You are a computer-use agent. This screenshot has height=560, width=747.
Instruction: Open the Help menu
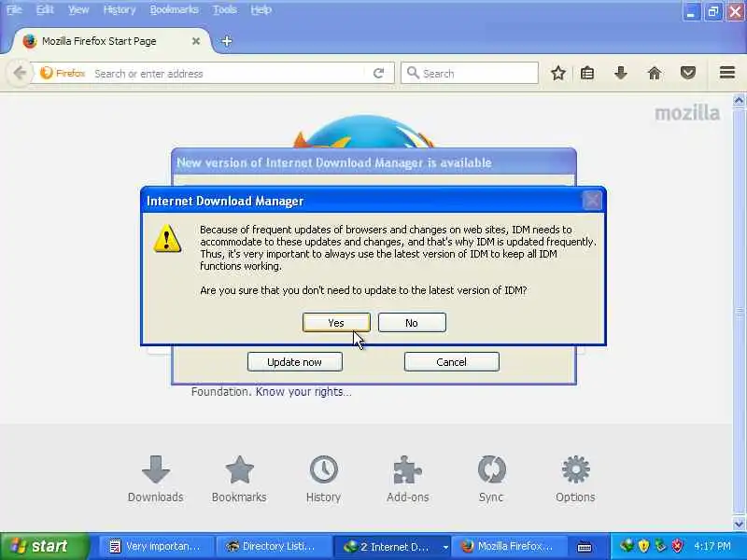pyautogui.click(x=261, y=9)
